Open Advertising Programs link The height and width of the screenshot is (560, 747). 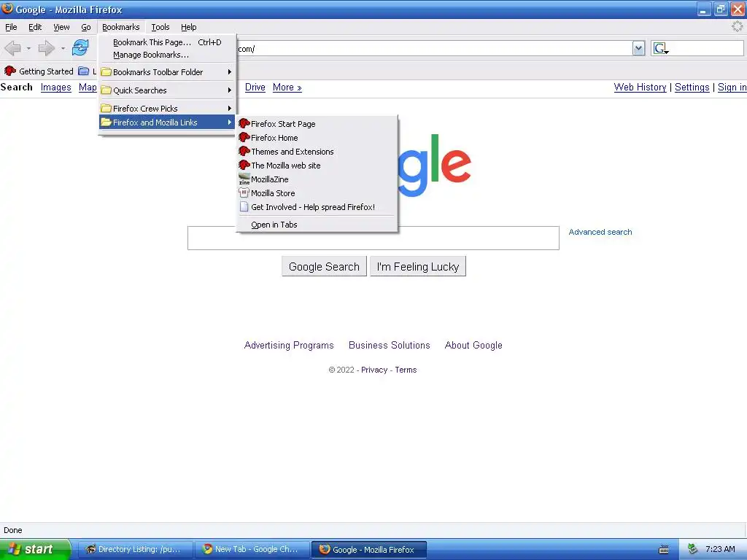click(x=289, y=345)
